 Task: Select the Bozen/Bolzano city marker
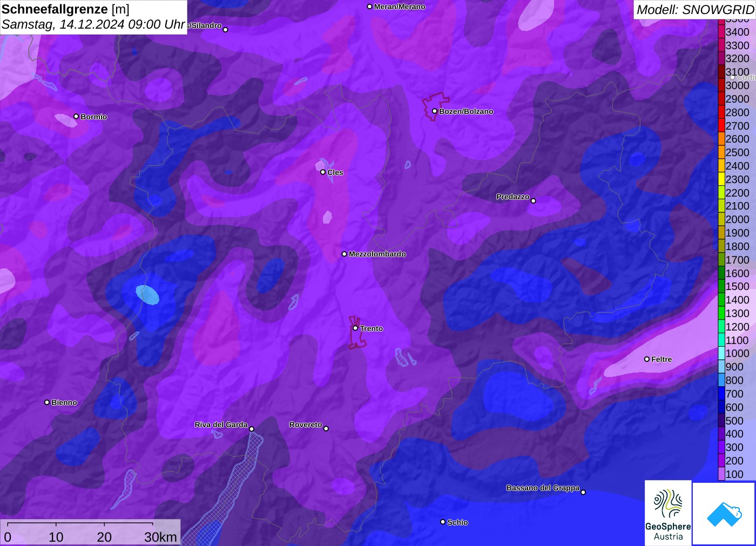point(434,111)
